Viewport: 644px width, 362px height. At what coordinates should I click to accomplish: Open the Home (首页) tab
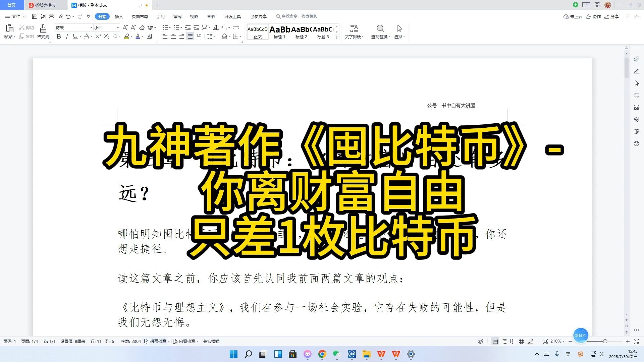point(11,5)
